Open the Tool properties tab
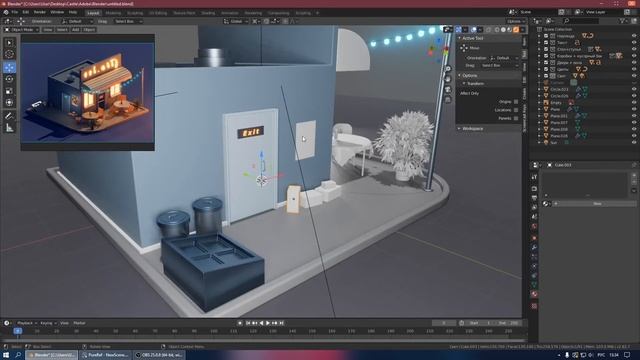Screen dimensions: 640x360 click(x=534, y=177)
